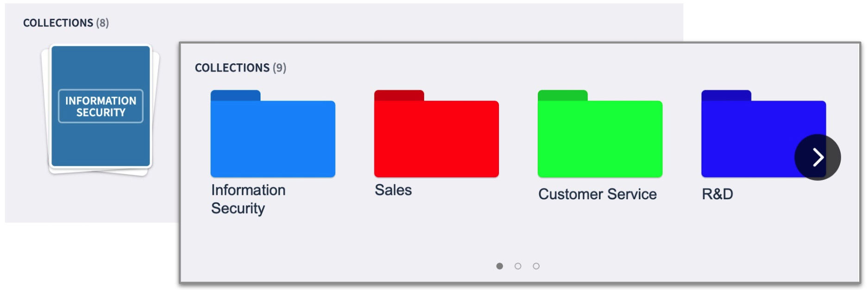Click the Information Security label under folder
This screenshot has height=290, width=868.
pos(248,199)
